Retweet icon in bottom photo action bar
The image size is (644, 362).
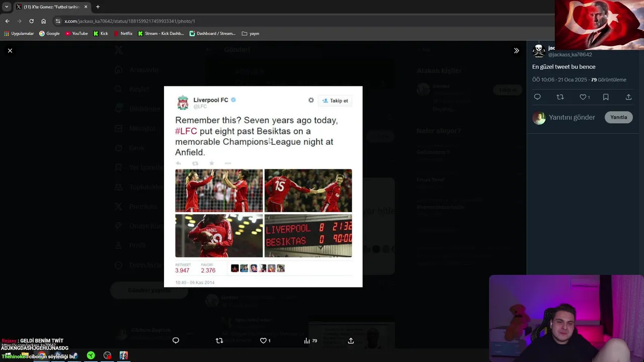[219, 340]
